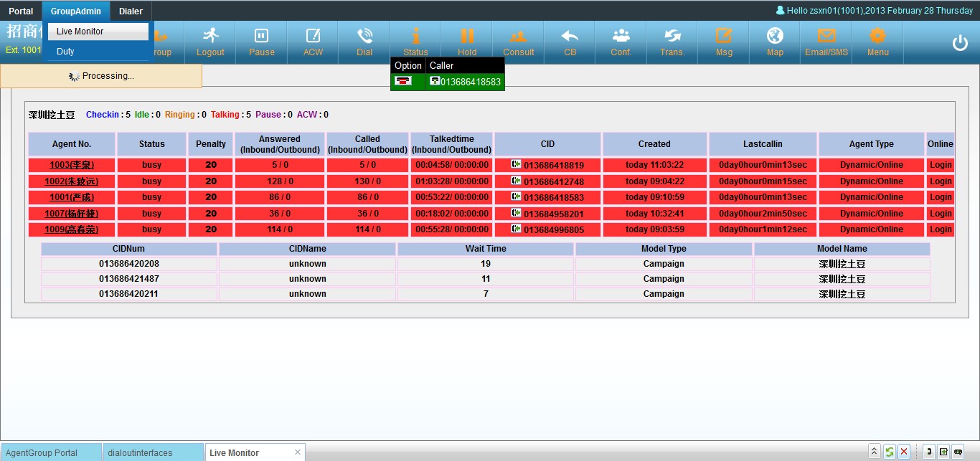Click the red hang-up phone under Option
Image resolution: width=980 pixels, height=461 pixels.
click(403, 82)
